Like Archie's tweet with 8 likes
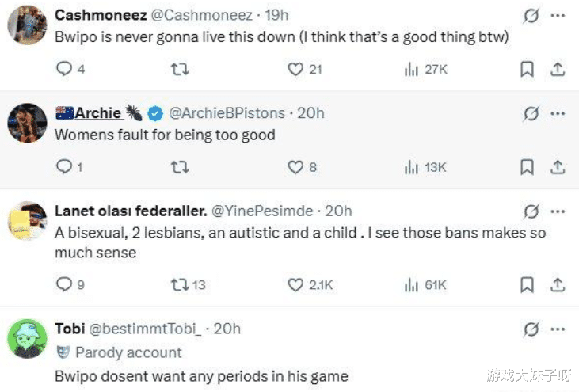The height and width of the screenshot is (392, 579). 295,167
